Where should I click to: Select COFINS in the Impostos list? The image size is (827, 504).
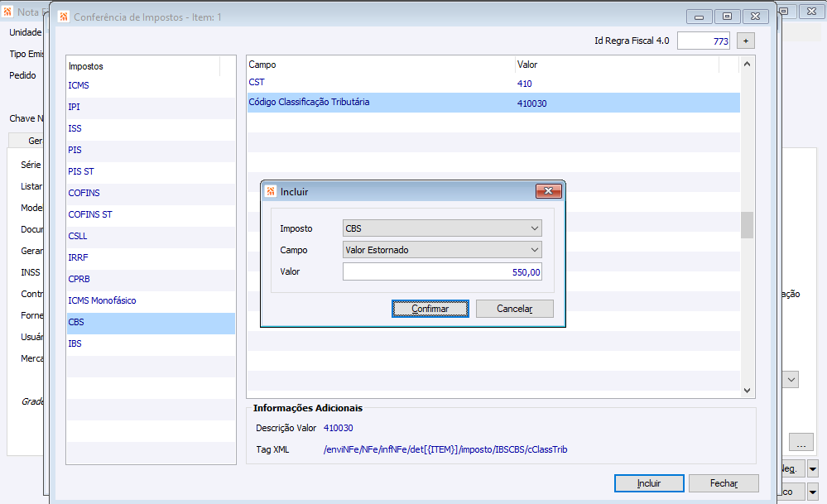[x=151, y=194]
